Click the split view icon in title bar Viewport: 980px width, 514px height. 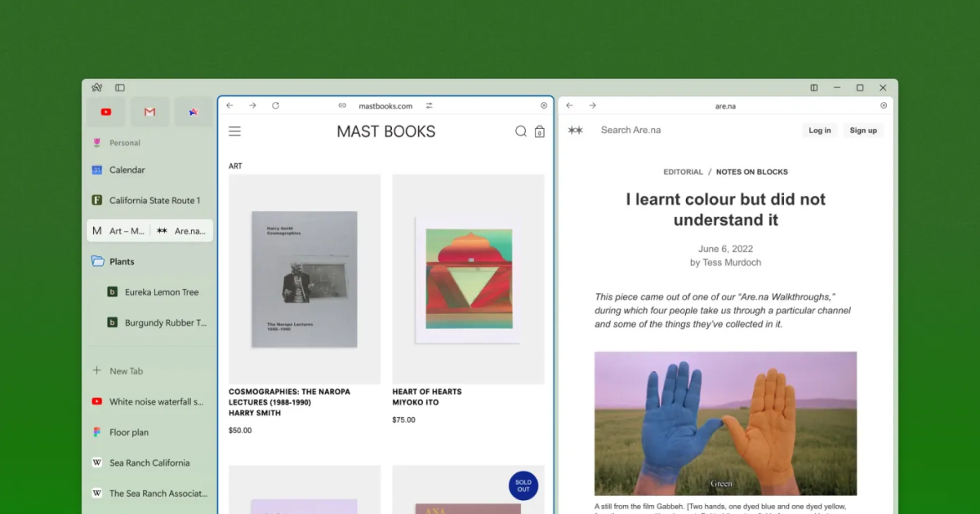(x=814, y=87)
